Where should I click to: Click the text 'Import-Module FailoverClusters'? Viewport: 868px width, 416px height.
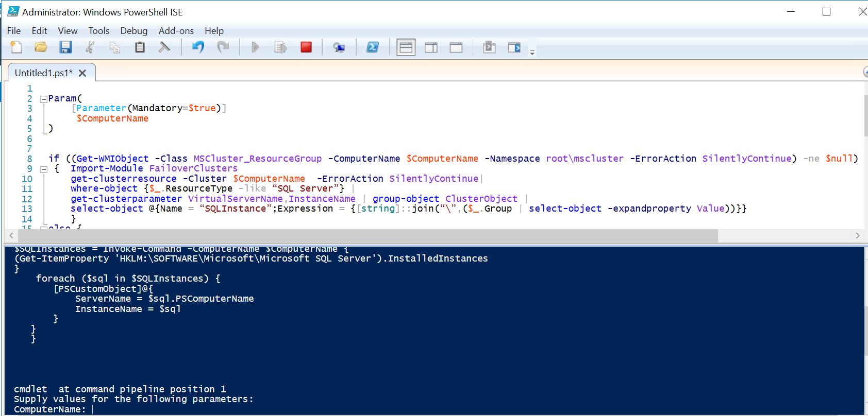(154, 169)
